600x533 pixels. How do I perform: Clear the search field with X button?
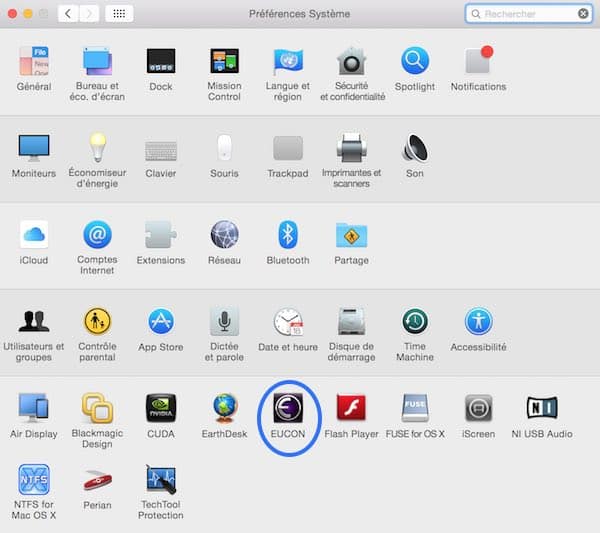pyautogui.click(x=583, y=14)
